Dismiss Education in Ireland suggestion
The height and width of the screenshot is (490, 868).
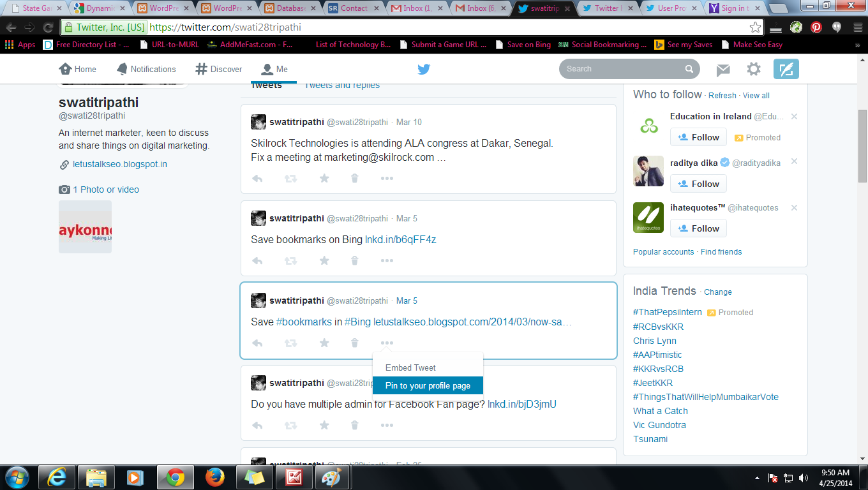pos(794,117)
